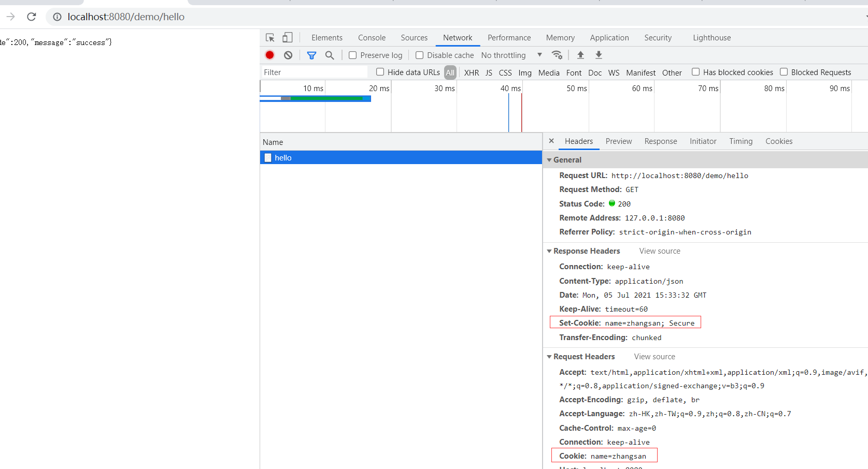Click the request bar in timeline overview
Screen dimensions: 868x469
click(x=316, y=98)
